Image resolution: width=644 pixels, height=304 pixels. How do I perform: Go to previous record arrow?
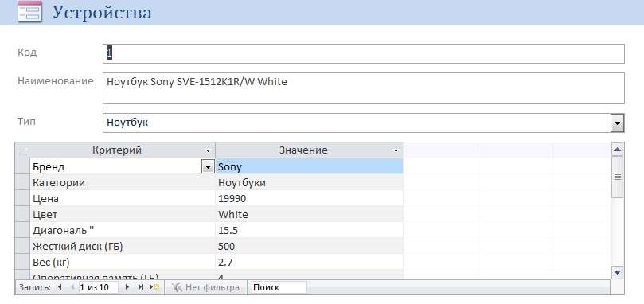[72, 287]
